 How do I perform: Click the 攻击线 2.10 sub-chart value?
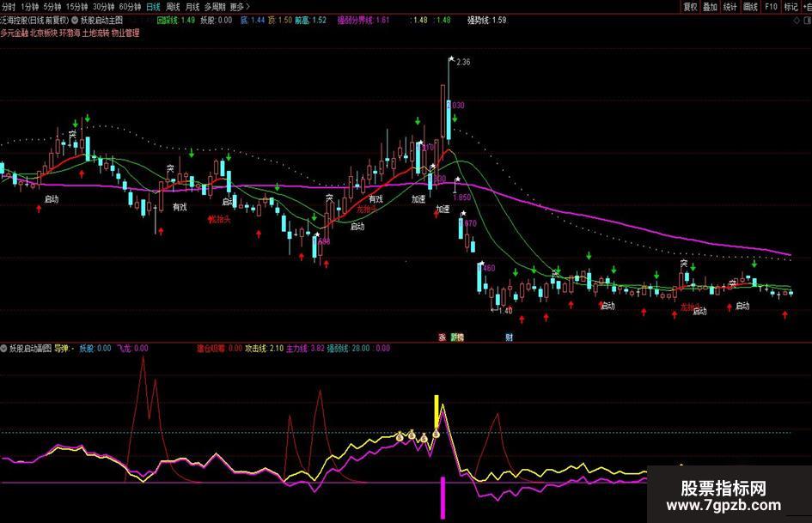[264, 349]
